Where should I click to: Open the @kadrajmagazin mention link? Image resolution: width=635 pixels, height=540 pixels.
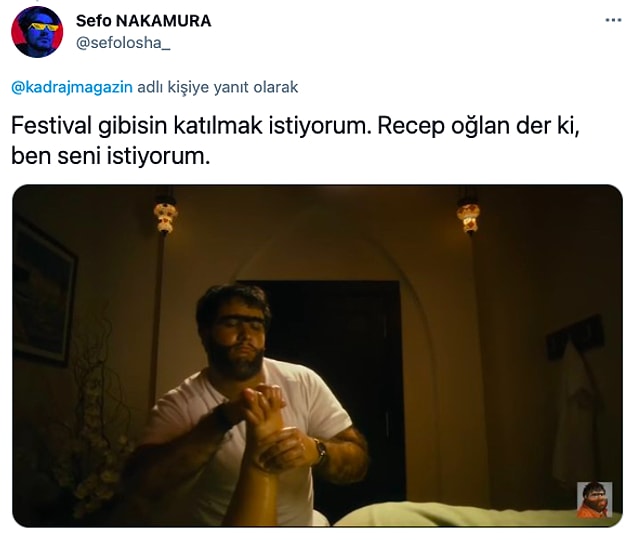coord(72,87)
